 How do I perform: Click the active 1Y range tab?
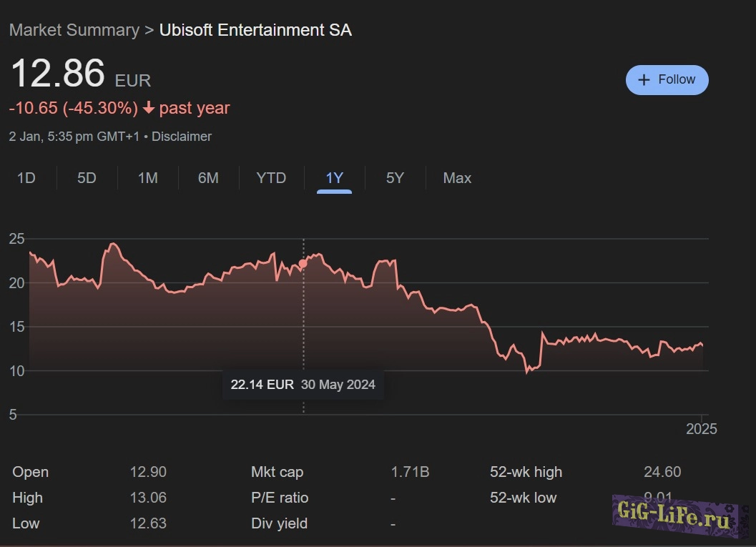334,178
